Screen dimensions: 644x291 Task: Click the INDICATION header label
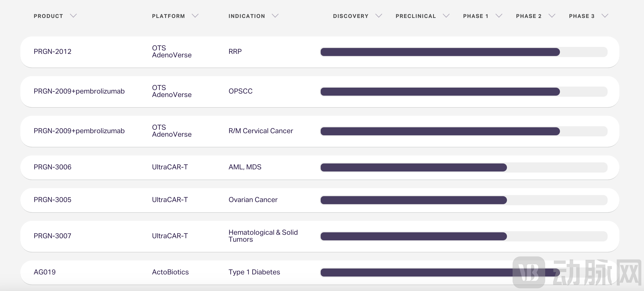coord(247,16)
